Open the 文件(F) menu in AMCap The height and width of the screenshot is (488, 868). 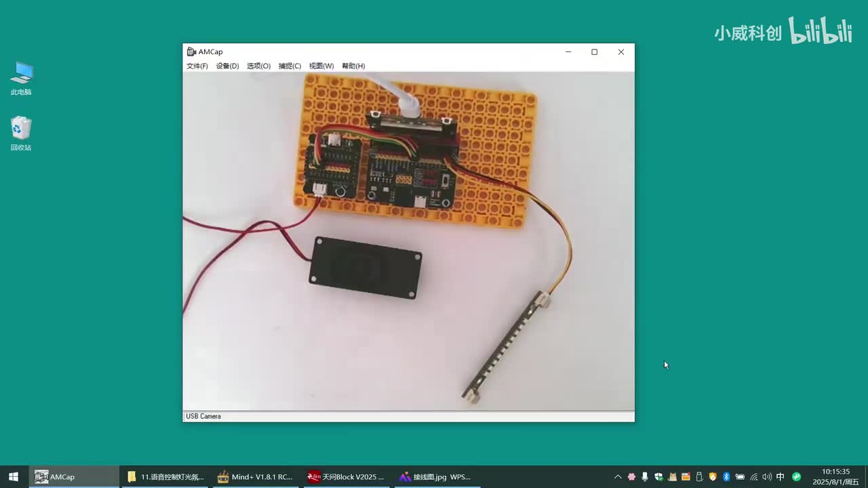[x=197, y=66]
